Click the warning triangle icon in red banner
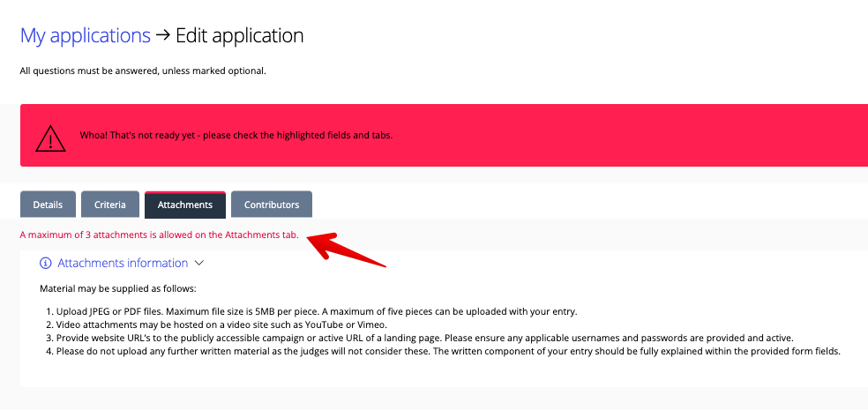This screenshot has height=410, width=868. click(50, 138)
